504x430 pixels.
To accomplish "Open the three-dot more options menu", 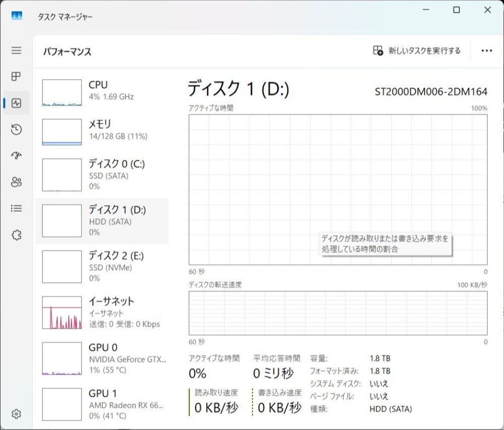I will (x=487, y=51).
